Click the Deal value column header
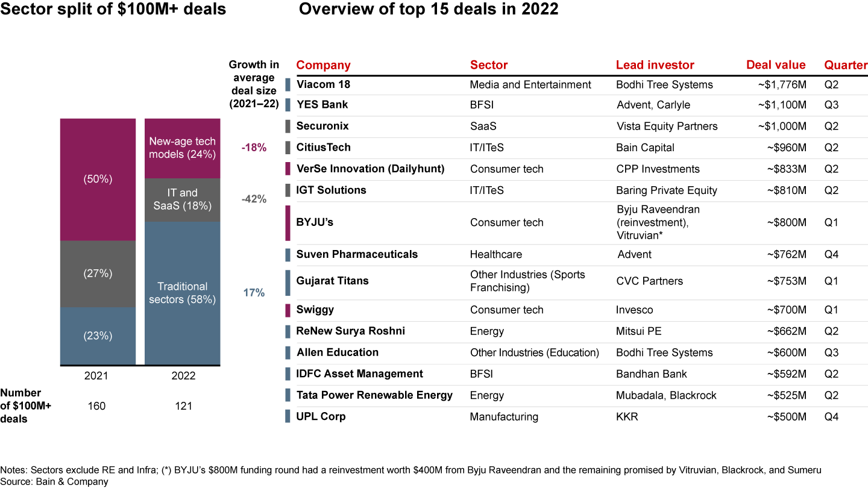The width and height of the screenshot is (868, 488). [x=775, y=65]
